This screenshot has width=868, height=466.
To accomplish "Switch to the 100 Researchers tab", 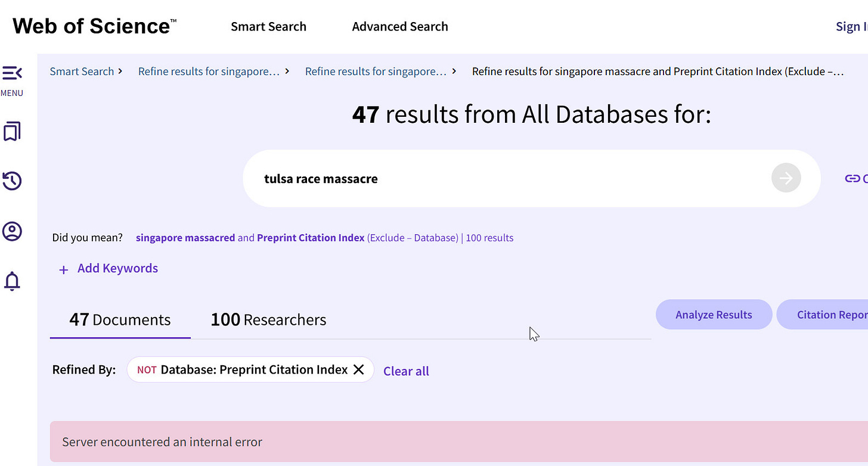I will click(268, 319).
